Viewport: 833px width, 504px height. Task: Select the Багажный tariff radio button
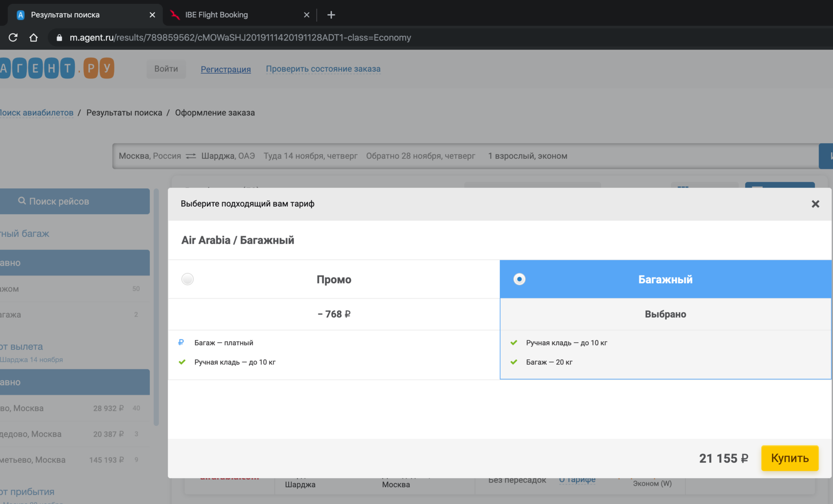coord(519,279)
